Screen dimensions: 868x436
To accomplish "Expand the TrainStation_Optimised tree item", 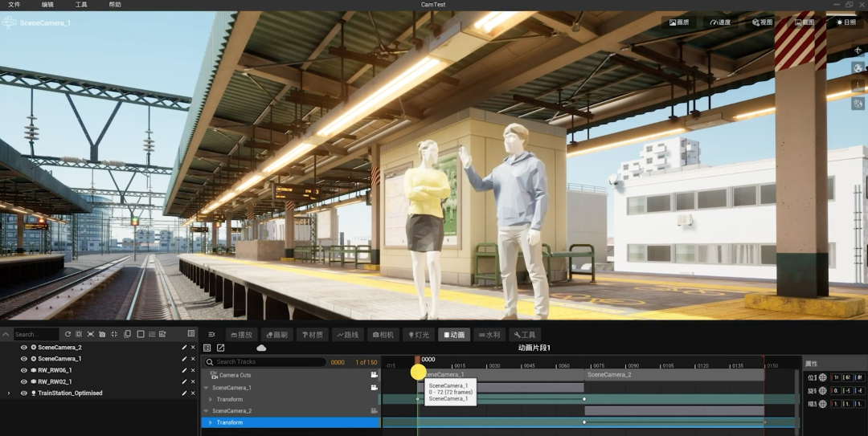I will tap(8, 393).
